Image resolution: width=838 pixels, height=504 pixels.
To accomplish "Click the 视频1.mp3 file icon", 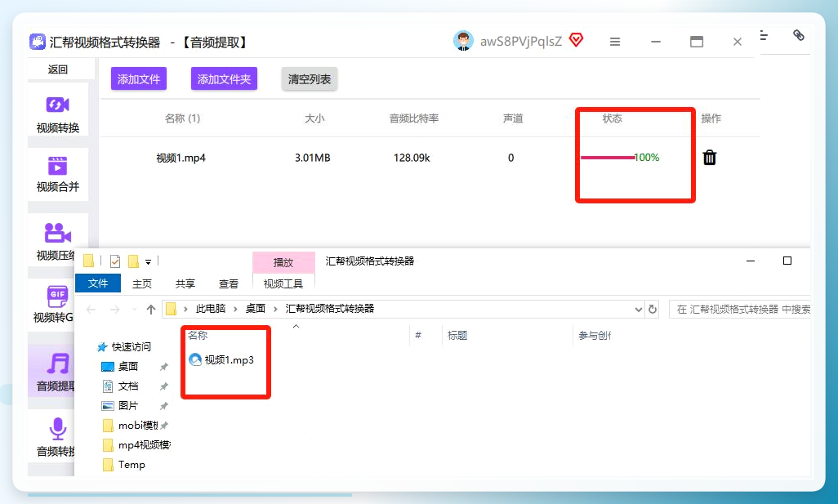I will tap(195, 359).
